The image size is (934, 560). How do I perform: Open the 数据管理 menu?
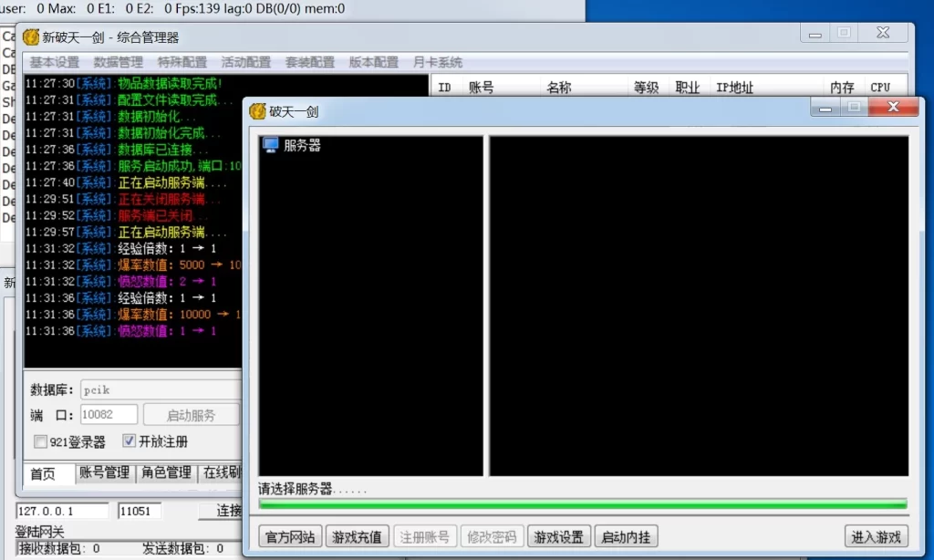(x=117, y=62)
